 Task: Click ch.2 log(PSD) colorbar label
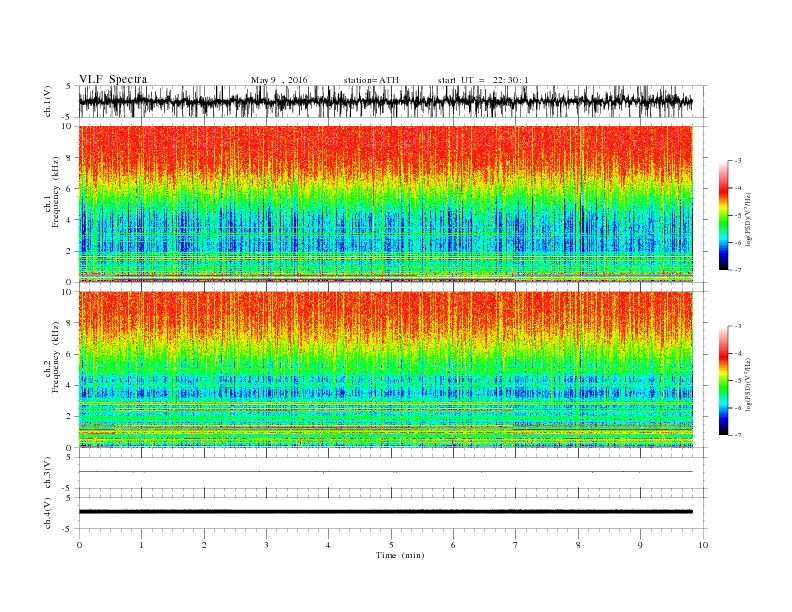tap(749, 384)
